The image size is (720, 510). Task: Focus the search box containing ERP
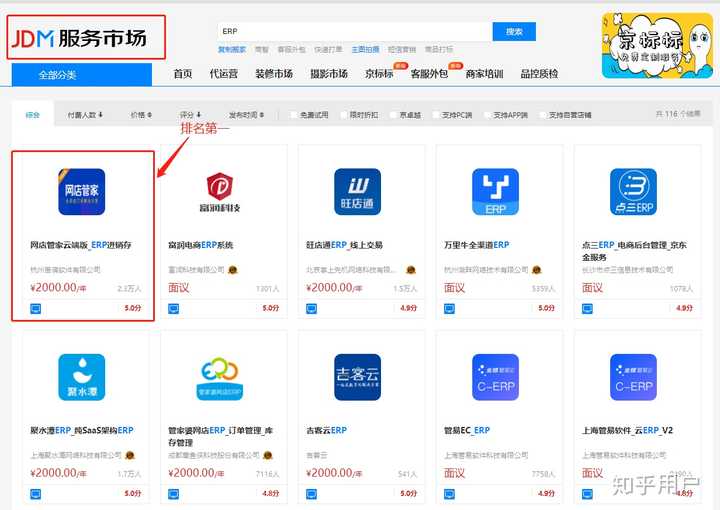pyautogui.click(x=355, y=32)
